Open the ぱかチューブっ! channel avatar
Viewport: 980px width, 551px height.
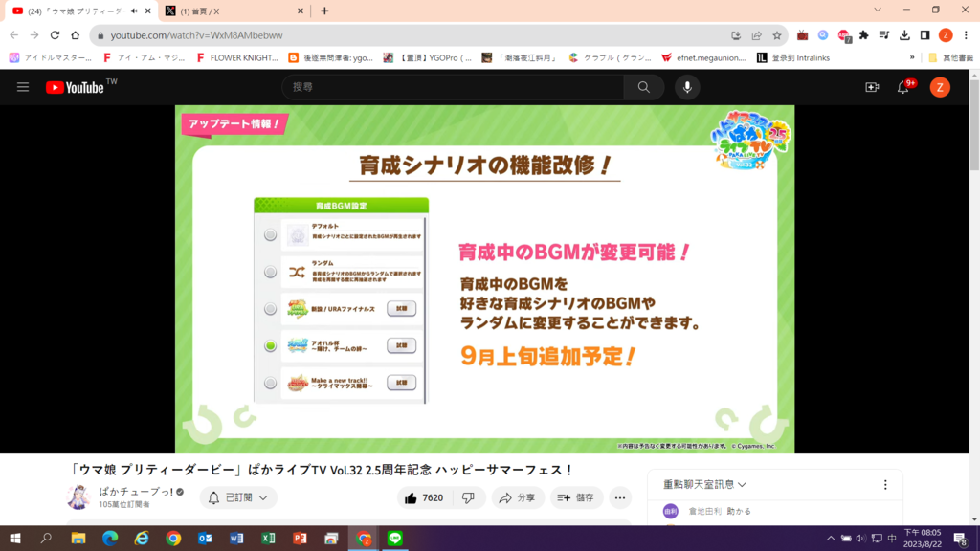tap(79, 497)
